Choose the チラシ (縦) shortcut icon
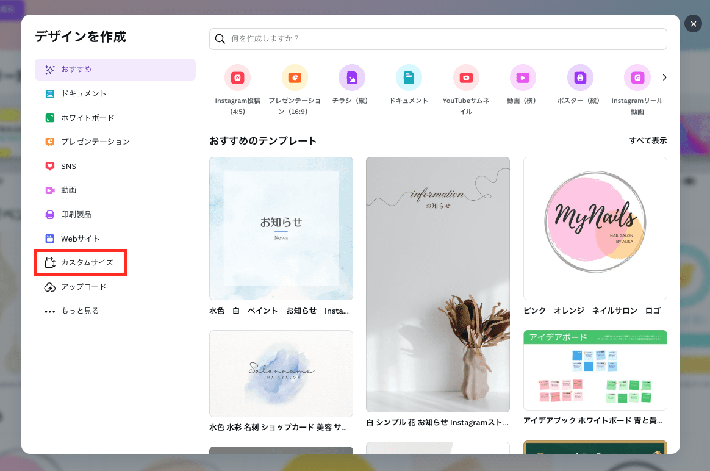Viewport: 710px width, 471px height. click(x=351, y=78)
